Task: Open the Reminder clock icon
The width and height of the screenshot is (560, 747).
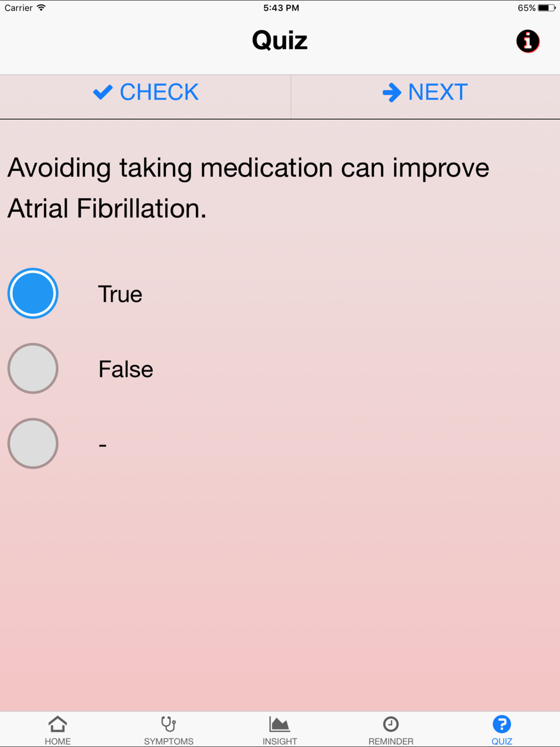Action: click(391, 724)
